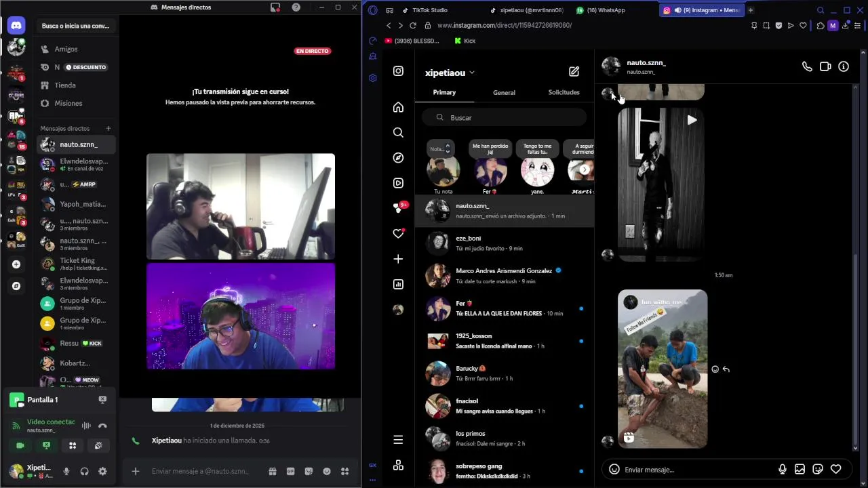868x488 pixels.
Task: Open Discord soundboard button
Action: tap(98, 445)
